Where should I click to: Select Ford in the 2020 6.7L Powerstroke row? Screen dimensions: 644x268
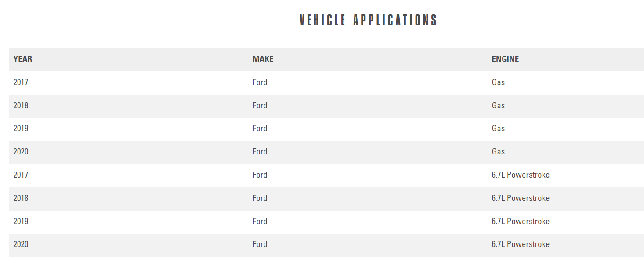260,244
